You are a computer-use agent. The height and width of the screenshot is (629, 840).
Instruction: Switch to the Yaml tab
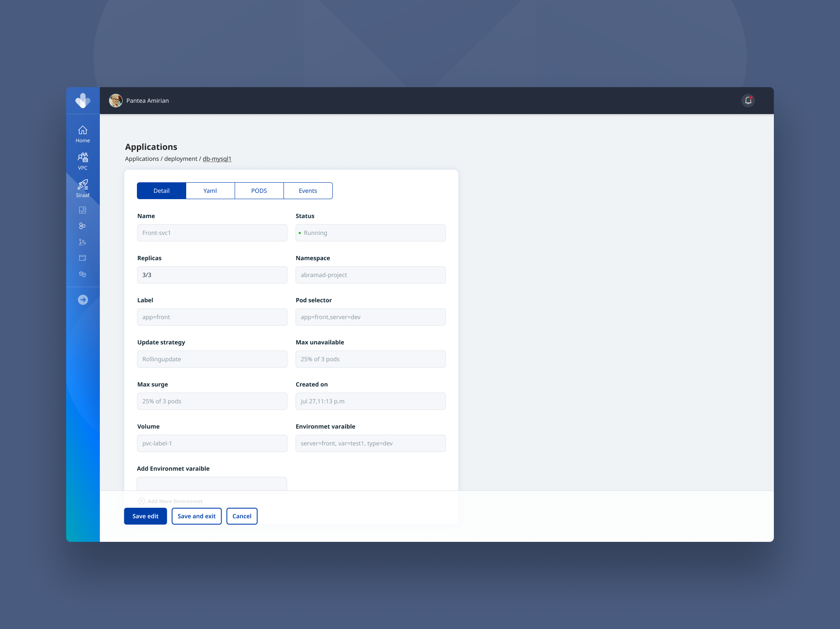click(210, 191)
